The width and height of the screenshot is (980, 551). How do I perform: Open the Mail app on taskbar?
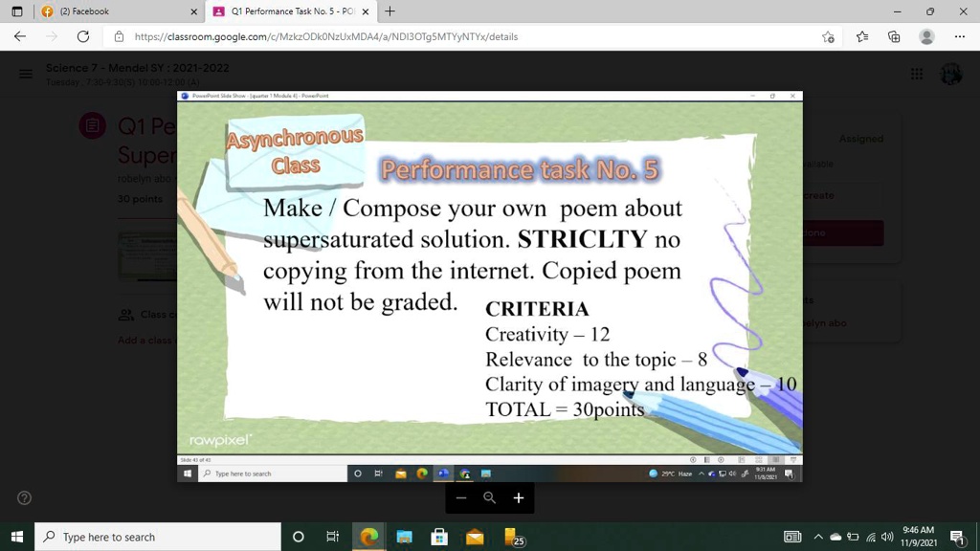click(x=475, y=537)
